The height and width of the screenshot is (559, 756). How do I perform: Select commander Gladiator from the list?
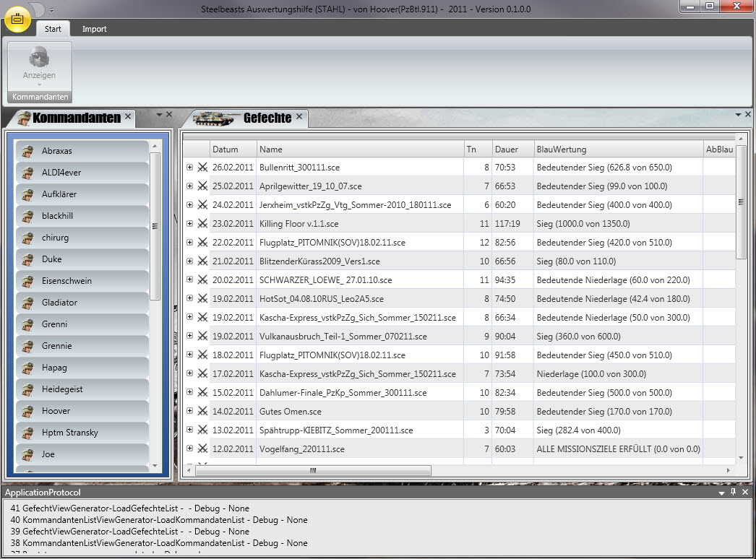pos(59,303)
